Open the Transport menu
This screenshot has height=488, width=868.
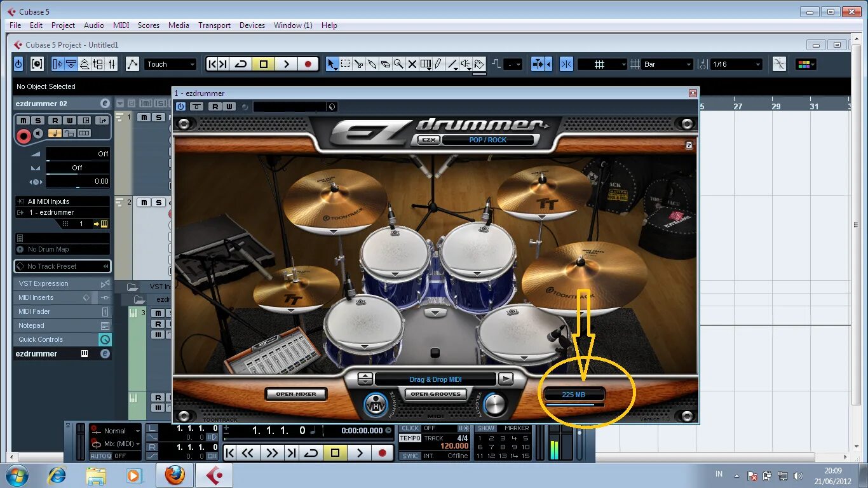coord(214,25)
